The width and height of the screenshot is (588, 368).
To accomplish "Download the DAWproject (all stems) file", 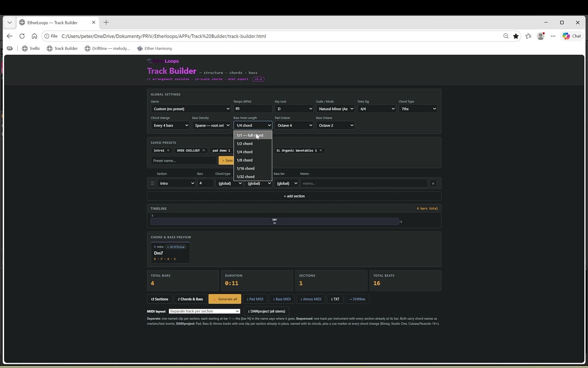I will click(266, 311).
